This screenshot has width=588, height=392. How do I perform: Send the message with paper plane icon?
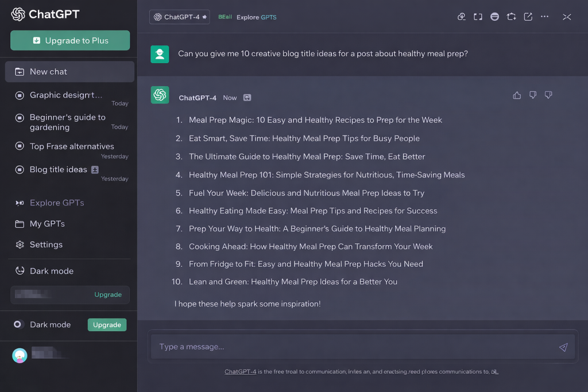(x=563, y=347)
